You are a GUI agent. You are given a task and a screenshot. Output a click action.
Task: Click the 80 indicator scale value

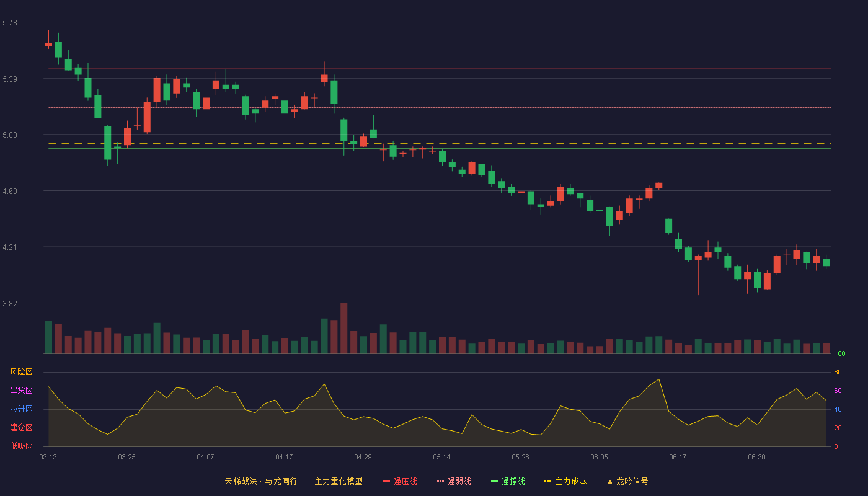tap(838, 373)
